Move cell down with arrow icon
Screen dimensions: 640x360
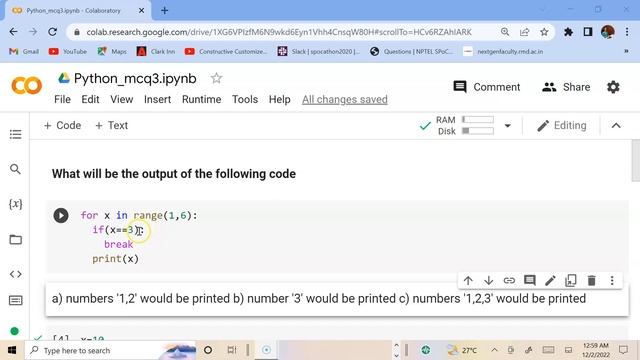pos(489,280)
